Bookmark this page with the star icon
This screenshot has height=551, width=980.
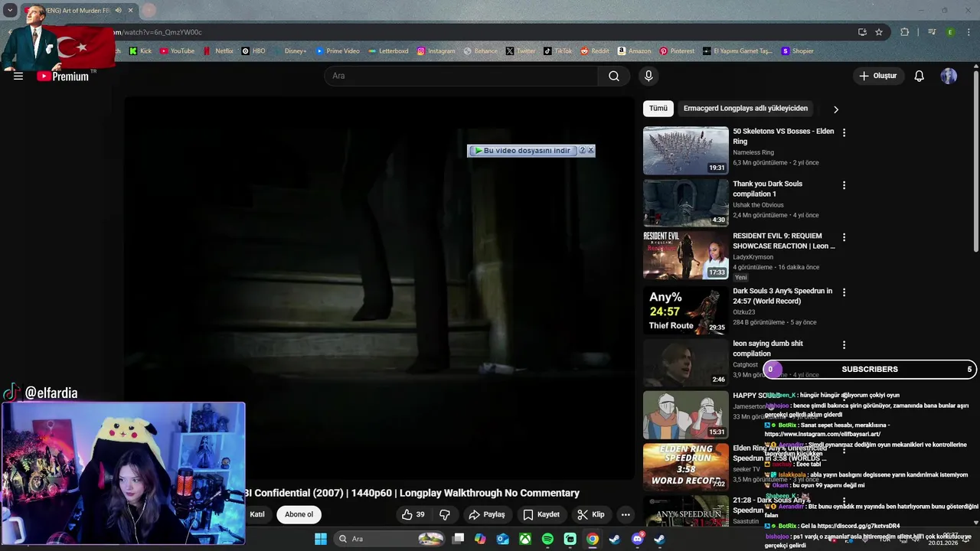click(x=879, y=32)
